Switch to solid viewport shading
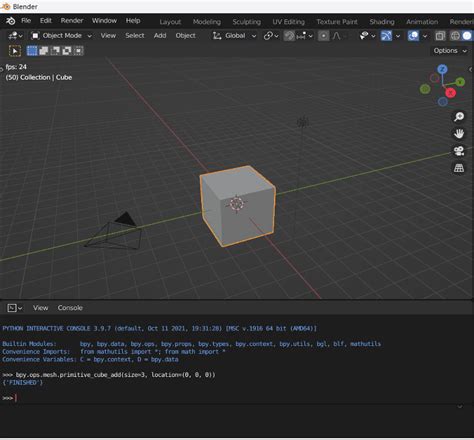This screenshot has height=440, width=474. 467,36
